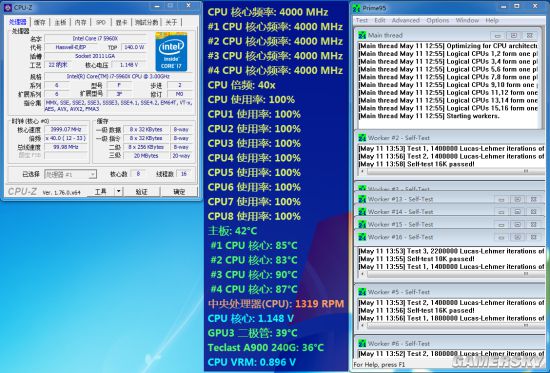Screen dimensions: 550x373
Task: Open the 已选择 处理器 #1 combo box
Action: click(70, 174)
